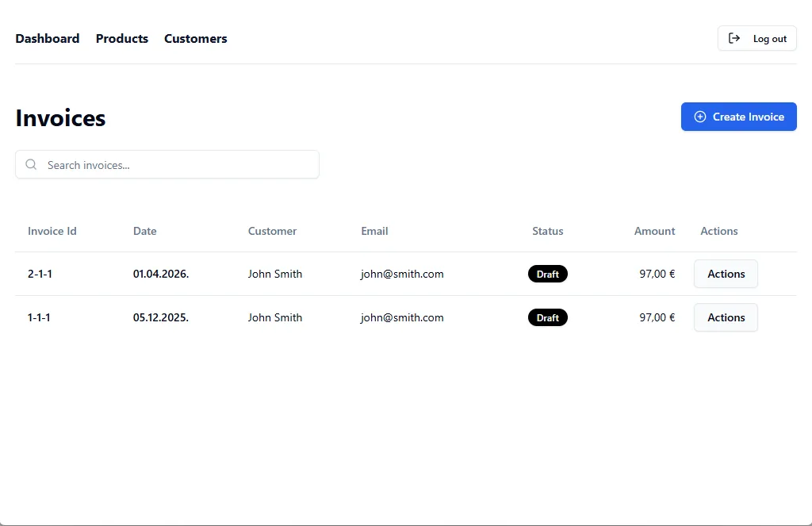Go to the Products page
812x526 pixels.
click(x=122, y=38)
